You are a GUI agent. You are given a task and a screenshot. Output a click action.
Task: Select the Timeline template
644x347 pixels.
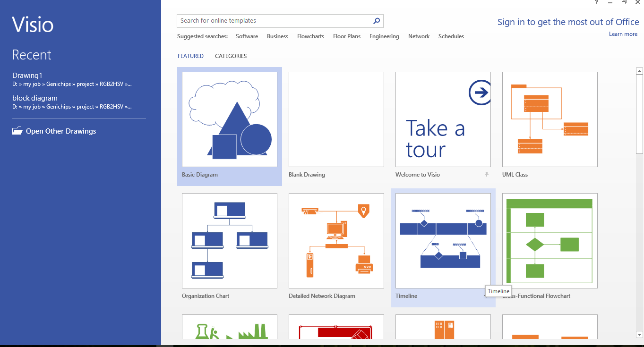443,240
